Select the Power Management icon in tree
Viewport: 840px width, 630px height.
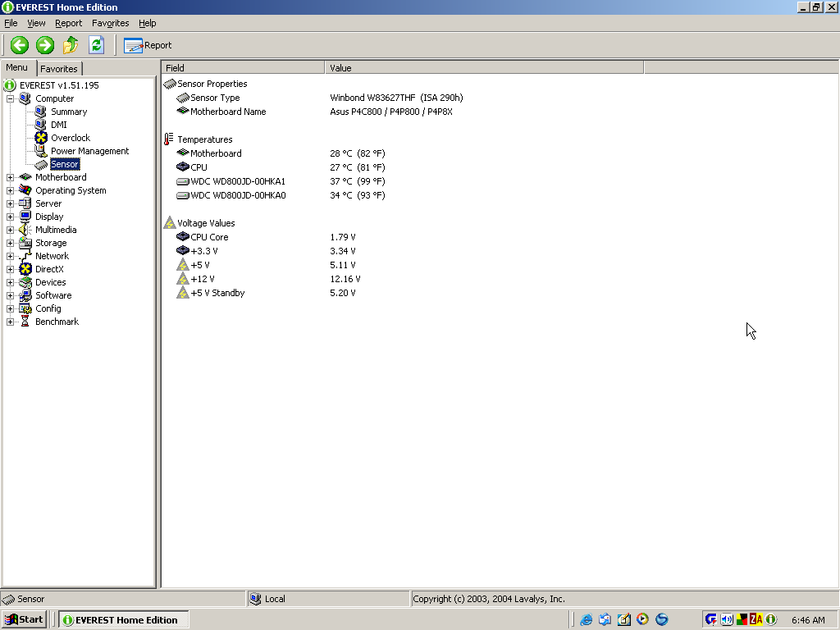pos(41,151)
